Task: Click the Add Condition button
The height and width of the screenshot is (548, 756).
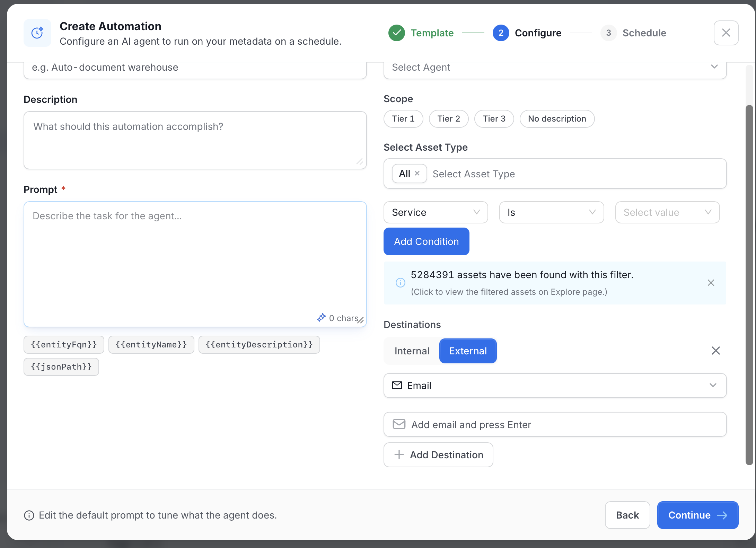Action: (427, 241)
